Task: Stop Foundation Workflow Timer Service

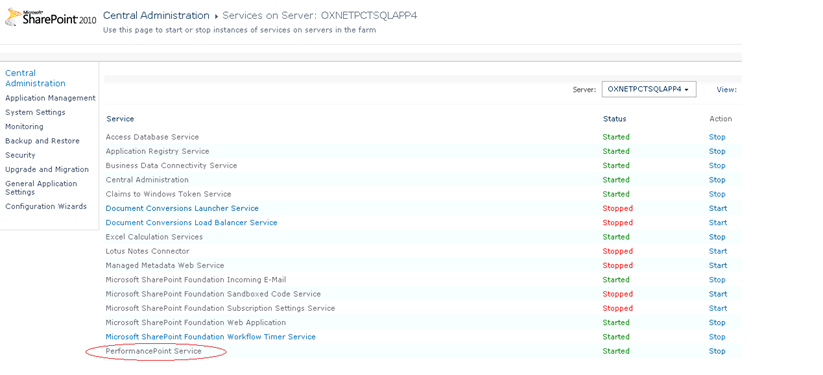Action: coord(717,337)
